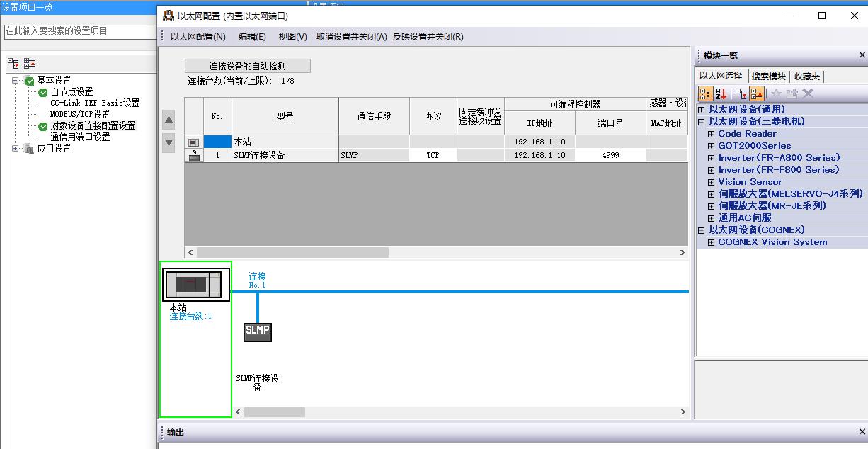Switch to the 搜索模块 tab
Screen dimensions: 868x449
point(768,76)
